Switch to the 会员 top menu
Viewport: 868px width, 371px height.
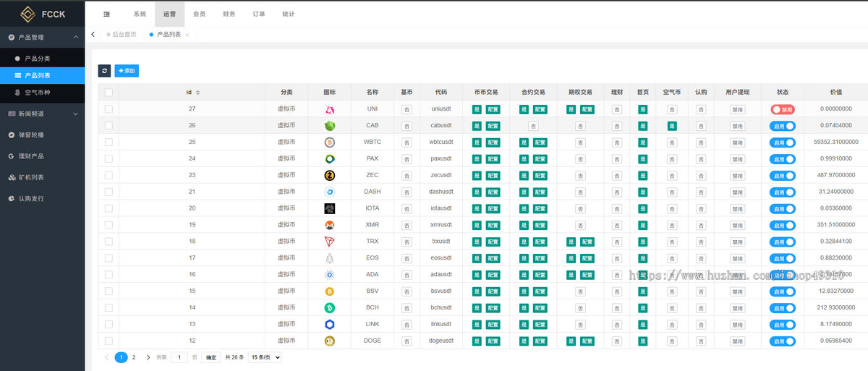tap(199, 14)
